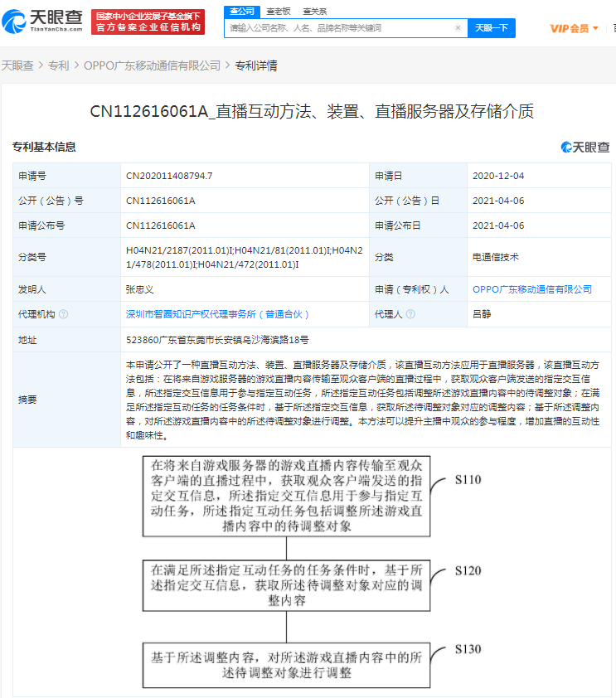616x698 pixels.
Task: Open the applicant OPPO广东移动通信有限公司 link
Action: [x=532, y=289]
